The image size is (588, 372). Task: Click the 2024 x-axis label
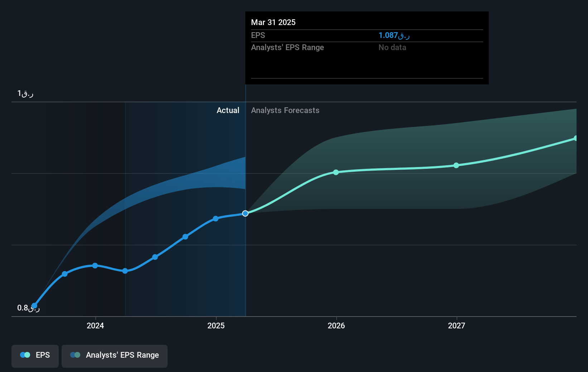tap(95, 325)
